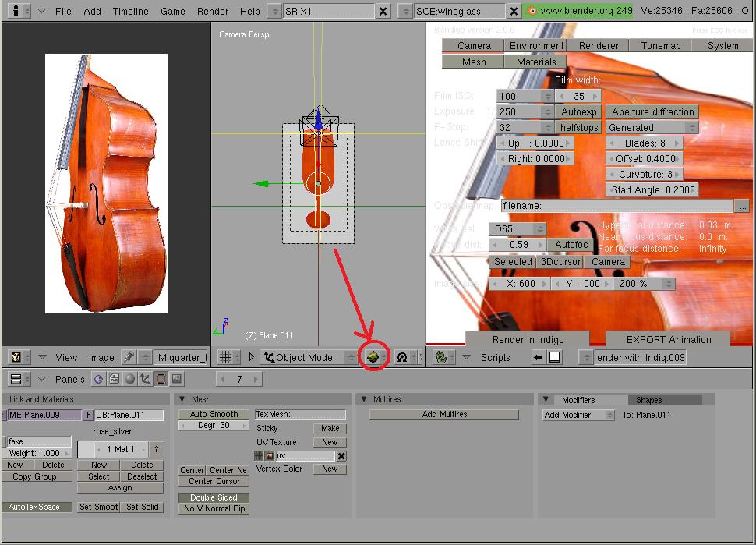Click the Offset: 0.4000 field
The width and height of the screenshot is (756, 545).
tap(645, 159)
